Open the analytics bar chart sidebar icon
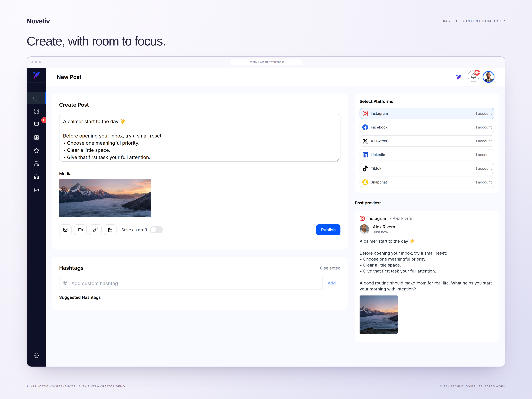 [x=36, y=137]
